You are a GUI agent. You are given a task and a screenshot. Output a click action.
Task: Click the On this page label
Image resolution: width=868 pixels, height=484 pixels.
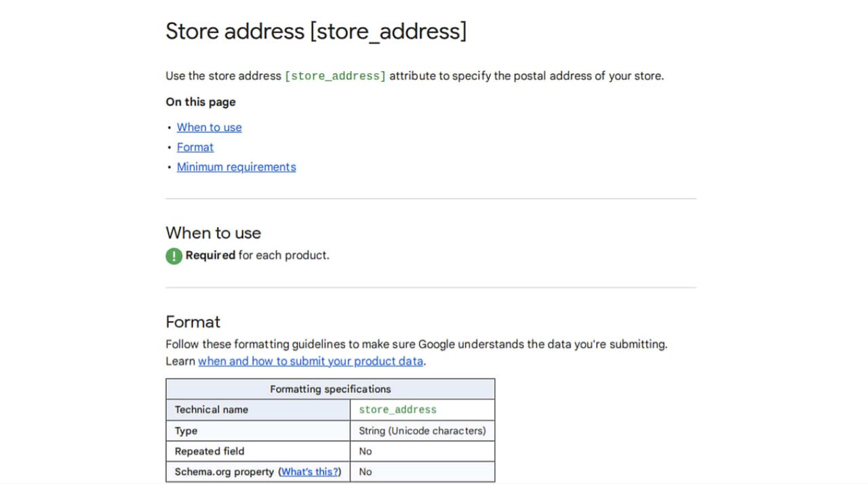(x=201, y=102)
